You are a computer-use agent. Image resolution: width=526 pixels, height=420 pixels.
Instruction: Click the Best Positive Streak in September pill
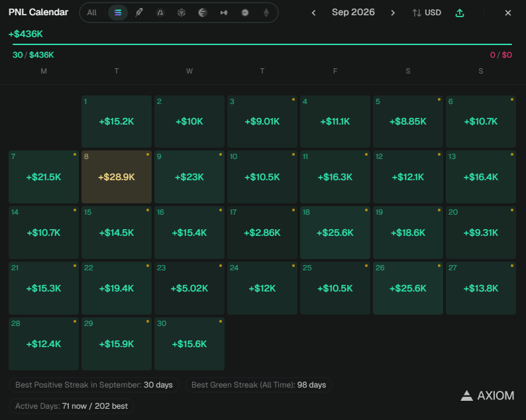[x=94, y=385]
